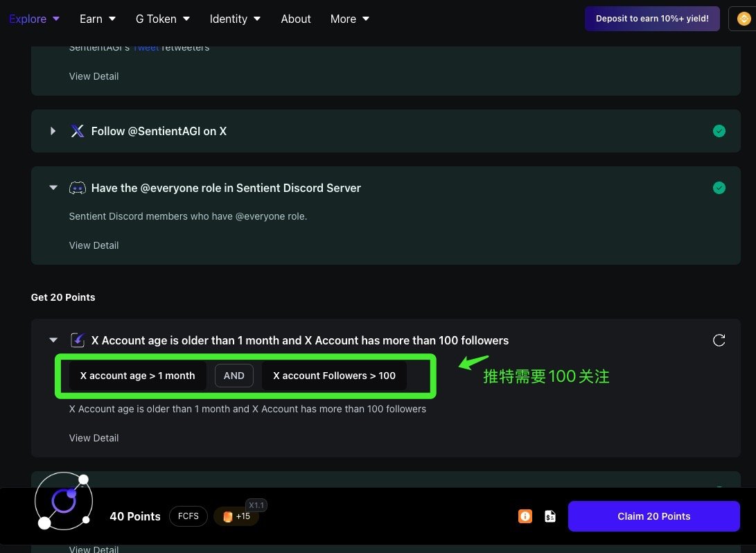Image resolution: width=756 pixels, height=553 pixels.
Task: Click the Discord icon in role task
Action: (x=77, y=188)
